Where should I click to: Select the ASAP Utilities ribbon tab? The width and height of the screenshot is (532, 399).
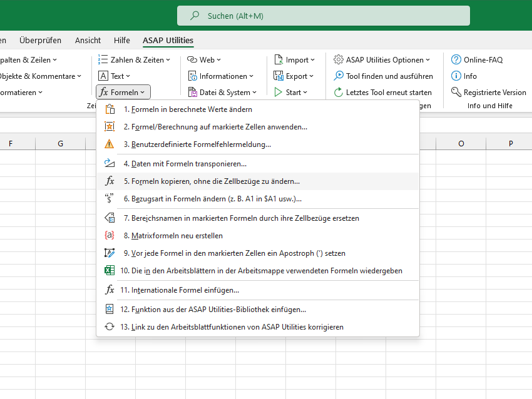coord(168,41)
